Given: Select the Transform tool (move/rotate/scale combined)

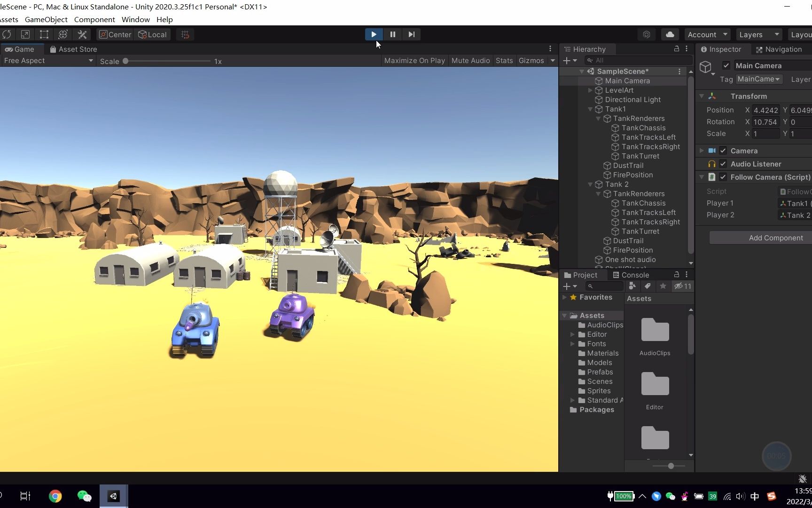Looking at the screenshot, I should pos(63,34).
